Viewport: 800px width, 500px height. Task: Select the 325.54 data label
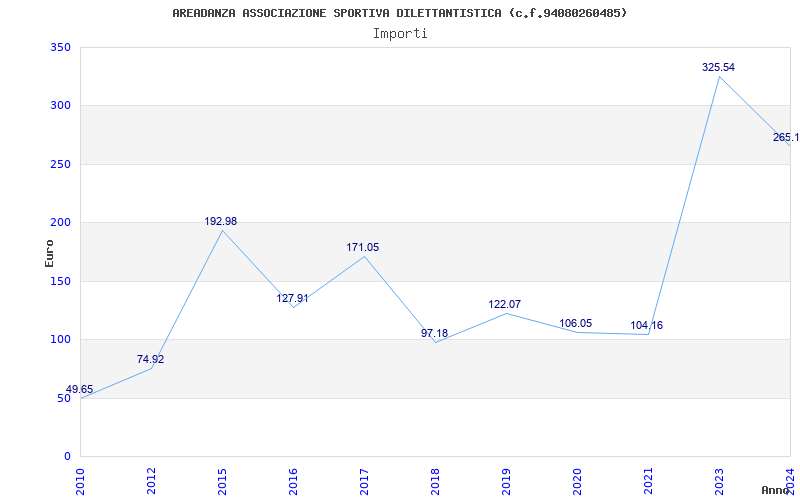coord(718,67)
